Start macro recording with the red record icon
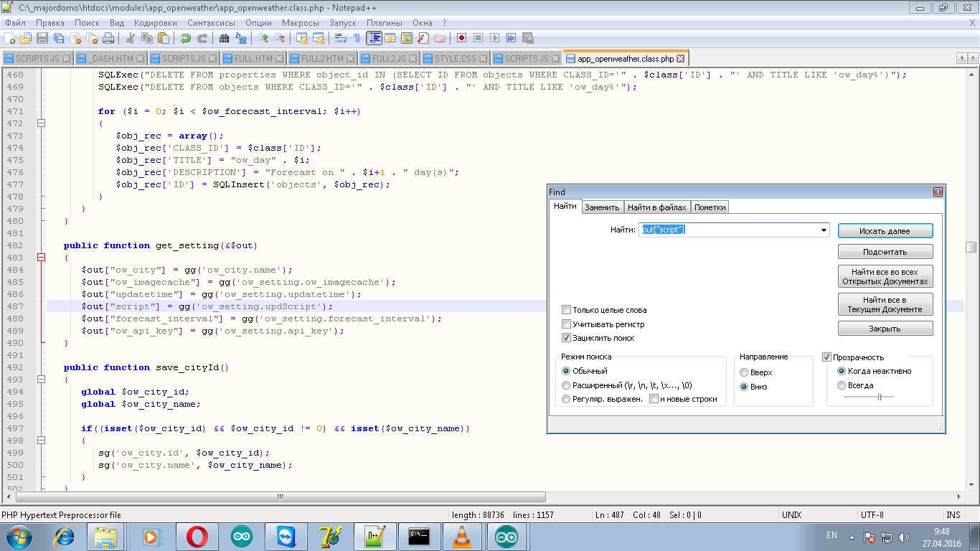980x551 pixels. click(x=461, y=38)
